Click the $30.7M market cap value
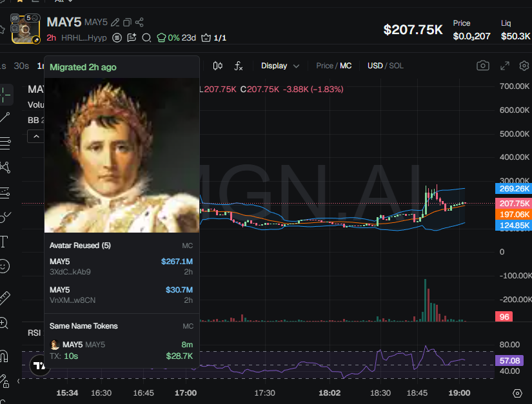 [x=179, y=290]
